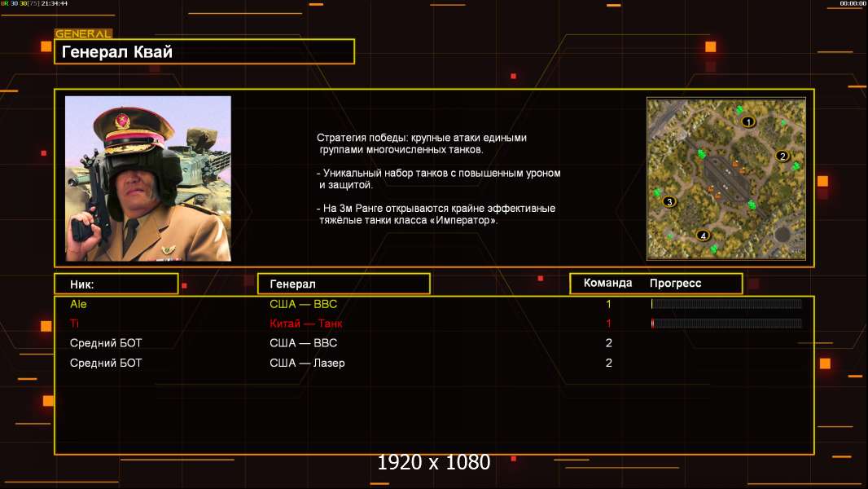Select start position 2 on the map preview
The height and width of the screenshot is (489, 868).
[x=783, y=156]
